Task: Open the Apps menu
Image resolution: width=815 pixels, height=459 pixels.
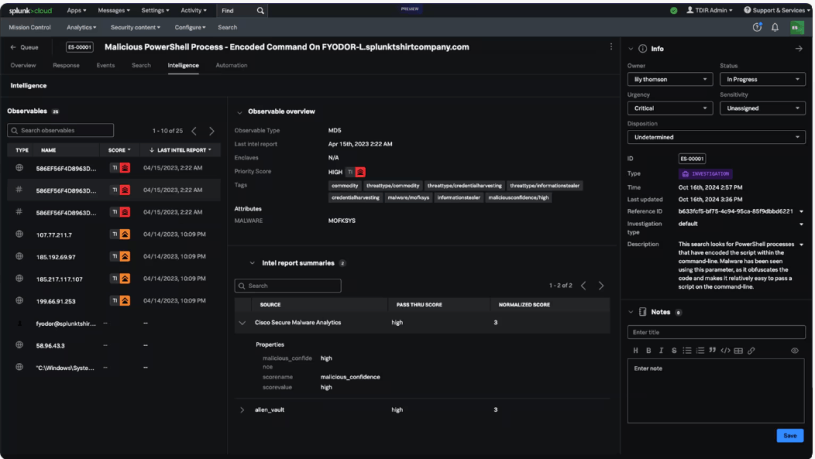Action: click(76, 10)
